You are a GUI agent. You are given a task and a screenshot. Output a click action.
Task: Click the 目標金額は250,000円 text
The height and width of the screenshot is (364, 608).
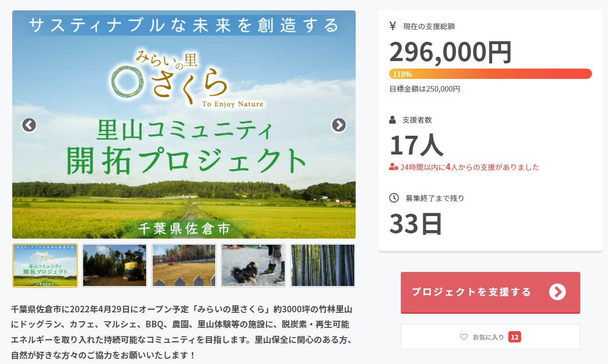425,89
